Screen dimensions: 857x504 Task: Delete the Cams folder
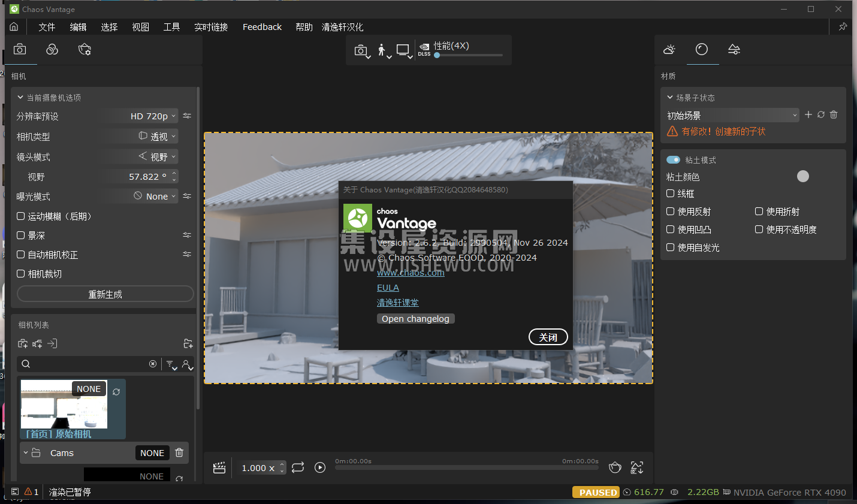(x=179, y=452)
